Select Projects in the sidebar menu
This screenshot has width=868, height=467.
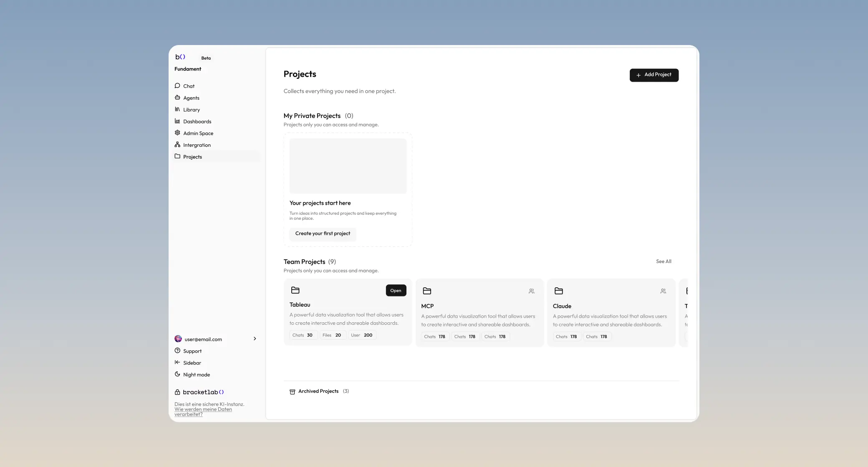[192, 157]
